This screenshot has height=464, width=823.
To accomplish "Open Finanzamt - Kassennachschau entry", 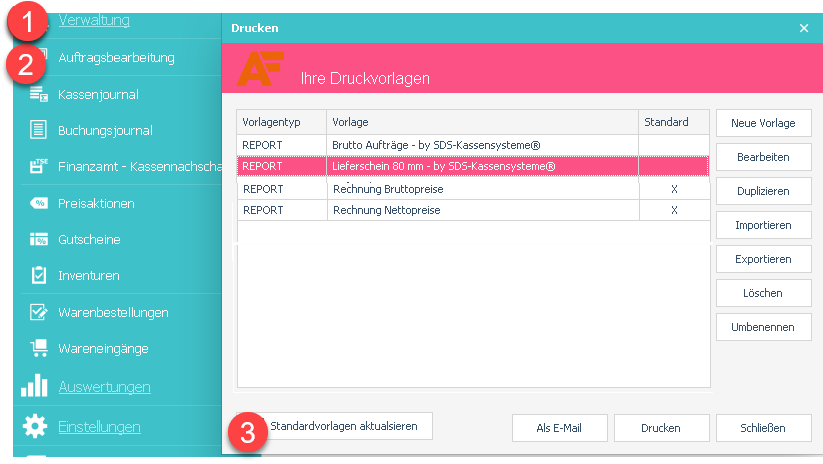I will pyautogui.click(x=140, y=166).
